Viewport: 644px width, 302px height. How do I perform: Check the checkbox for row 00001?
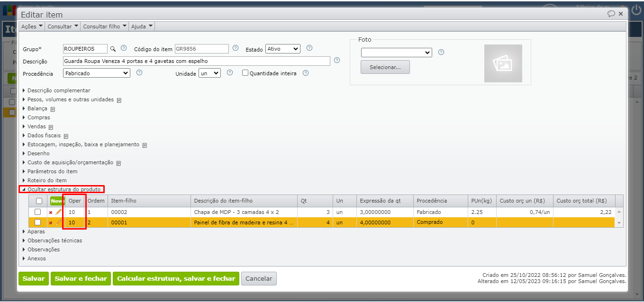[38, 222]
